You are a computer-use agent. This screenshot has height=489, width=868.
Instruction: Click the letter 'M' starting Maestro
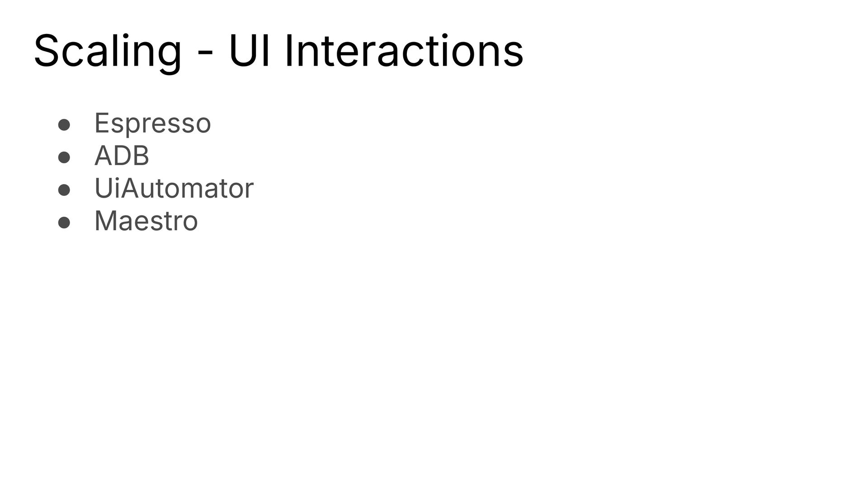pos(105,221)
